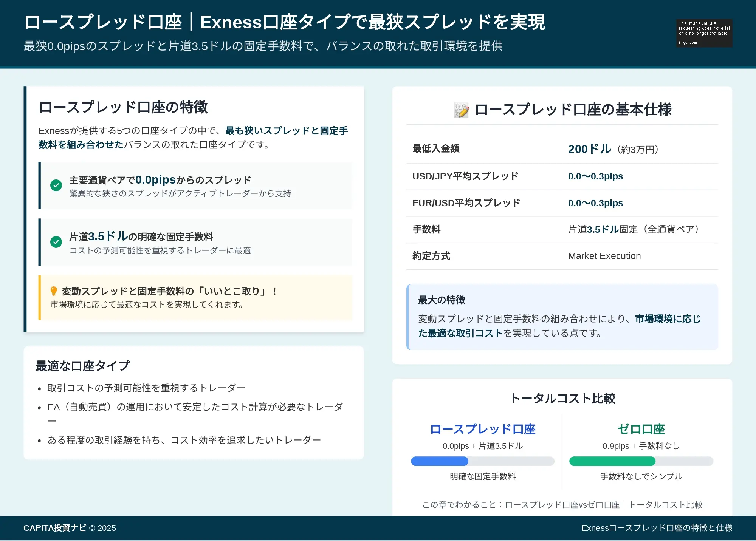The image size is (756, 541).
Task: Click the bullet ある程度の取引経験を持ち、コスト効率を追求したいトレーダー
Action: tap(184, 440)
